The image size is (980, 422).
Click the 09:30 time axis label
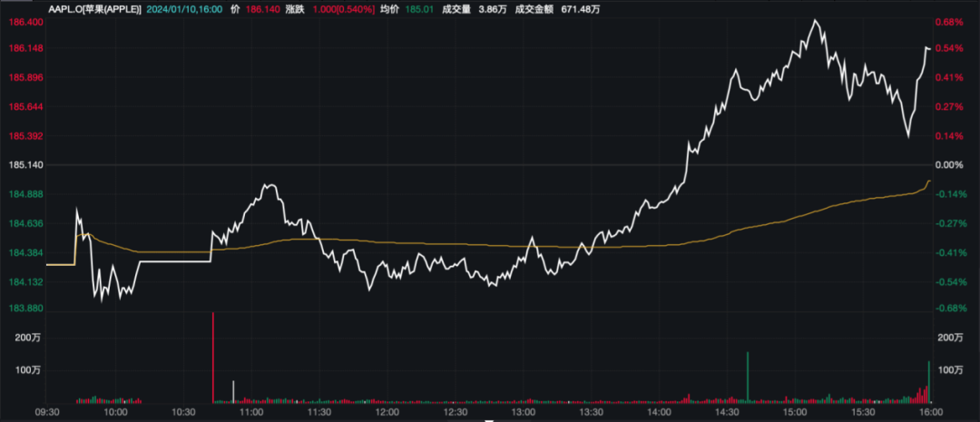pyautogui.click(x=46, y=413)
